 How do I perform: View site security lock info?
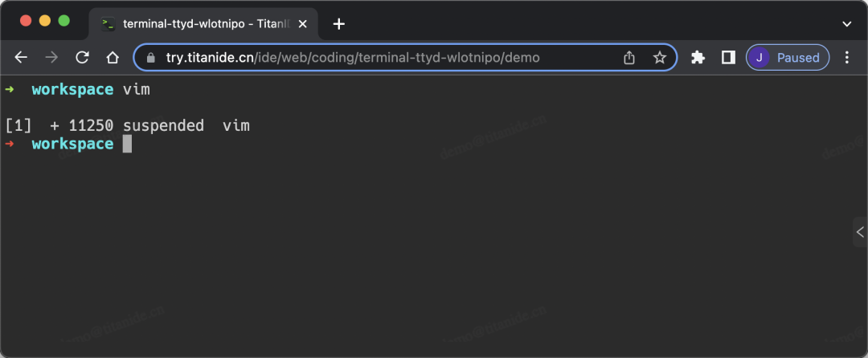(151, 58)
